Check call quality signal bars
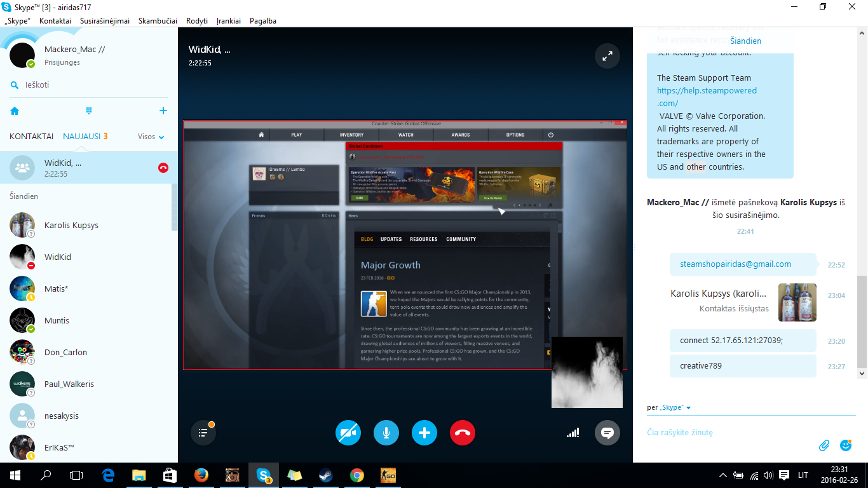Viewport: 868px width, 488px height. [573, 433]
